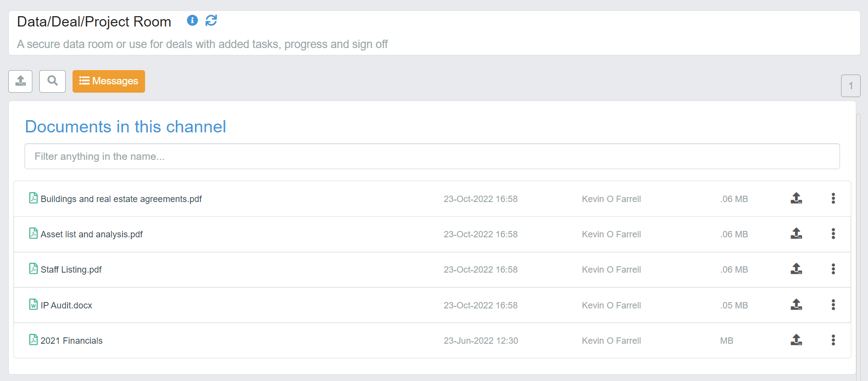The image size is (868, 381).
Task: Open the Staff Listing.pdf document
Action: point(71,270)
